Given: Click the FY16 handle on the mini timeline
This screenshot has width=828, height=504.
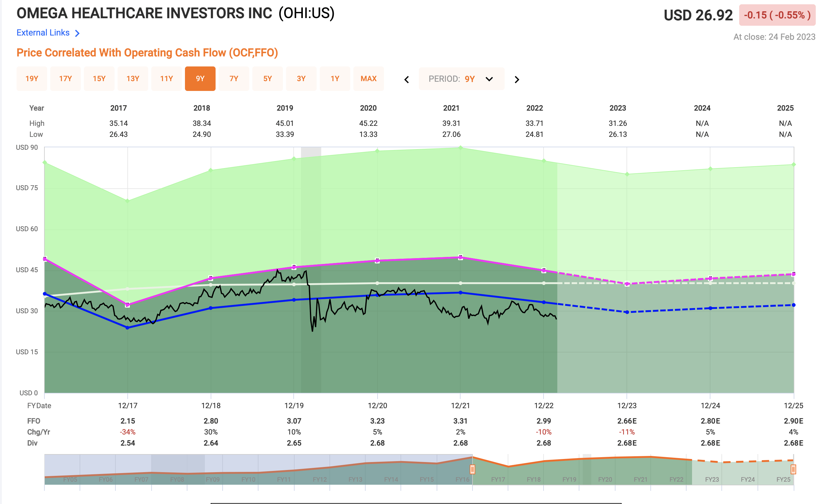Looking at the screenshot, I should point(473,469).
